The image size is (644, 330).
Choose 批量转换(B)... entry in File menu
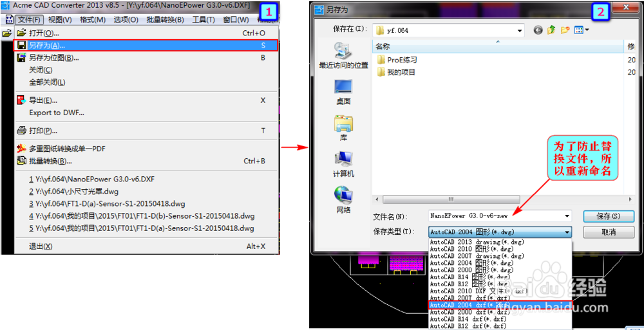pyautogui.click(x=147, y=161)
